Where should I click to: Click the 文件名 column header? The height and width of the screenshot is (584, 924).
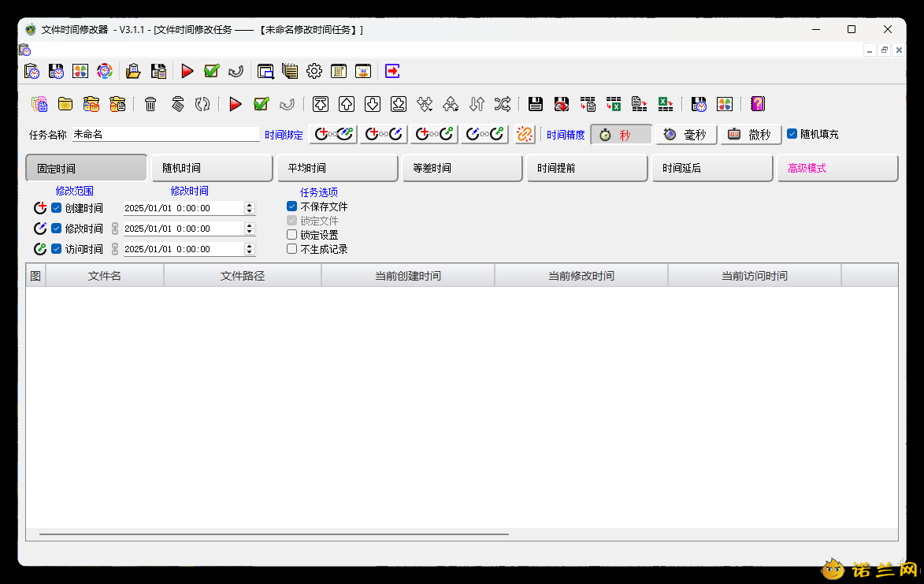pyautogui.click(x=104, y=275)
